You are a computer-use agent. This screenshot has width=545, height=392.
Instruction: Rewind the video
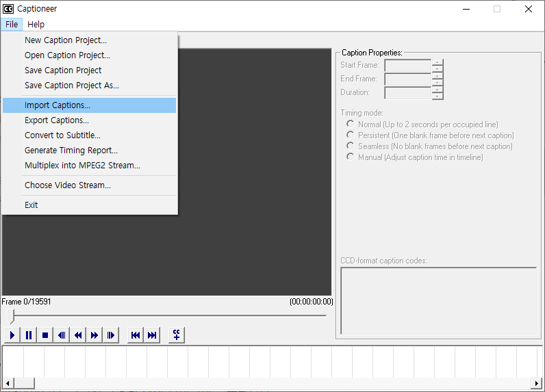coord(78,335)
